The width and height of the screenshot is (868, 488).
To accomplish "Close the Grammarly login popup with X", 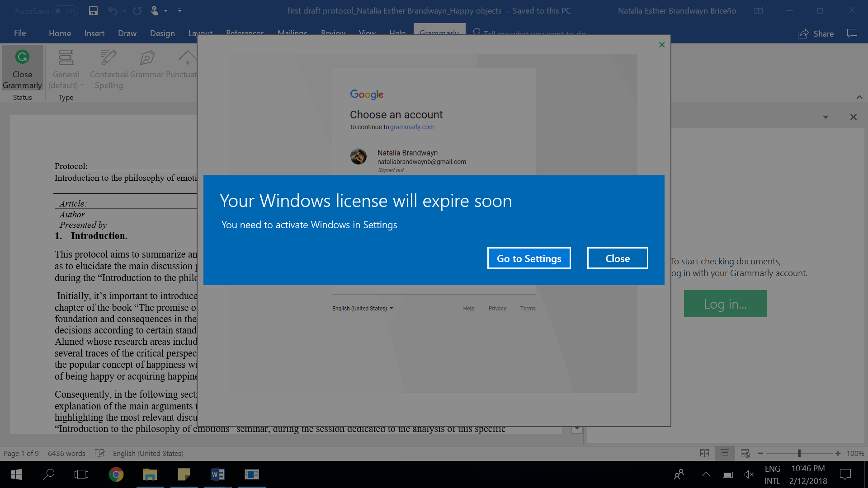I will pos(661,45).
